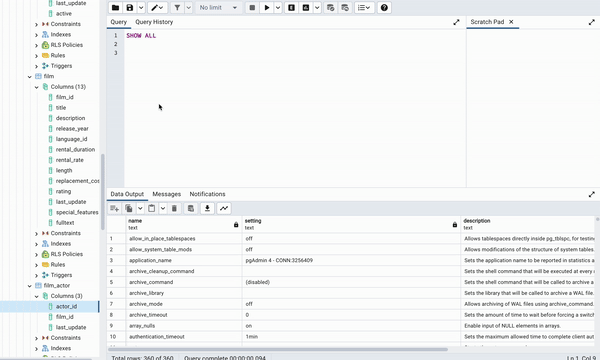The image size is (600, 360).
Task: Click the Commit transaction icon
Action: coord(331,7)
